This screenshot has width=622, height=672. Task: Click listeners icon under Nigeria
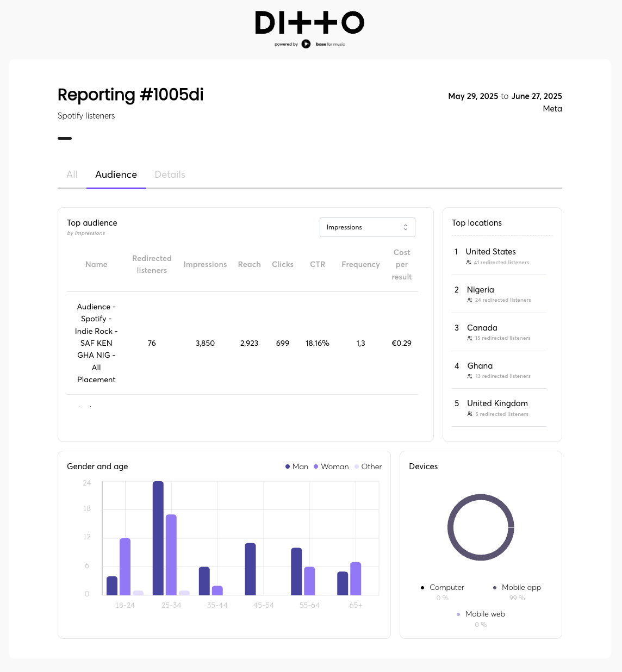pos(470,300)
